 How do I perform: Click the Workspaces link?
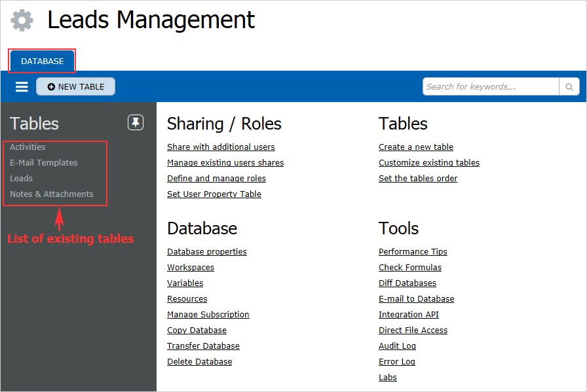190,268
